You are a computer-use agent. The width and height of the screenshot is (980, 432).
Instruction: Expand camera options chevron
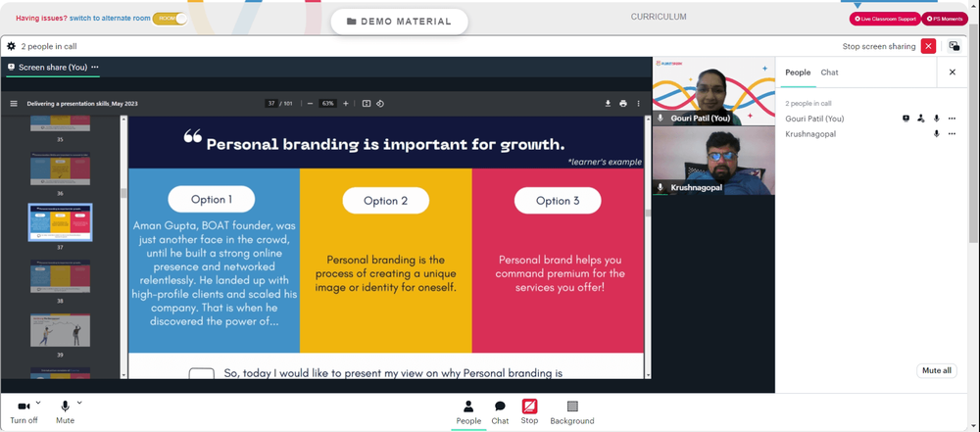38,403
